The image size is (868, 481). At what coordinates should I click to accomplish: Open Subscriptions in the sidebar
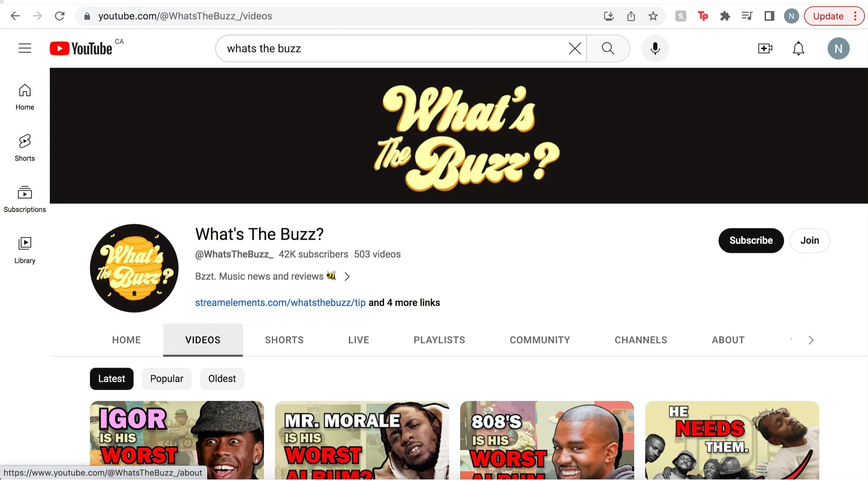pyautogui.click(x=25, y=199)
